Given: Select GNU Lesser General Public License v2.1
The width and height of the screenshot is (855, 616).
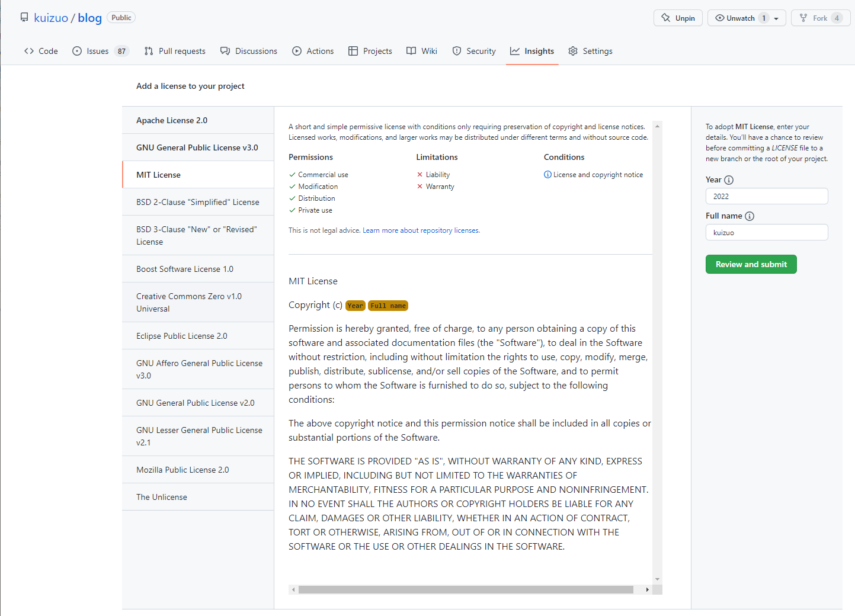Looking at the screenshot, I should tap(198, 436).
